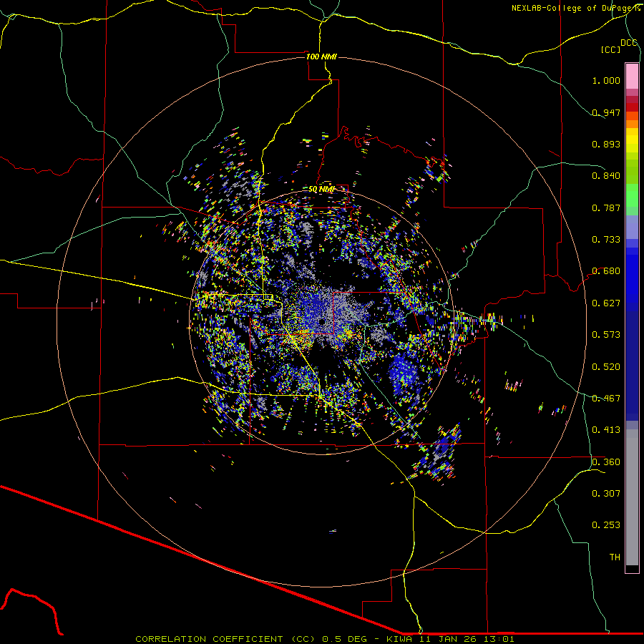644x644 pixels.
Task: Select the 0.520 scale value
Action: click(606, 367)
